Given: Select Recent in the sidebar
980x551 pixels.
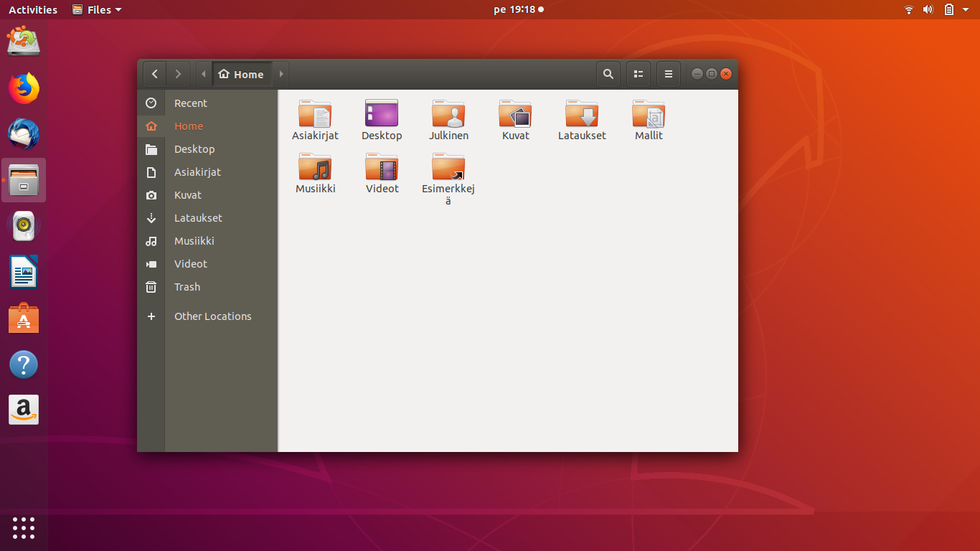Looking at the screenshot, I should pyautogui.click(x=190, y=103).
